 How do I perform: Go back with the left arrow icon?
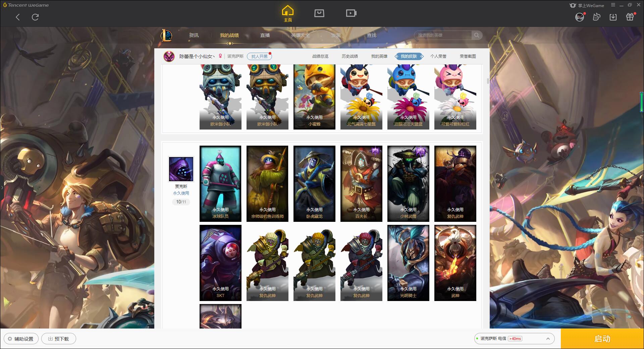coord(18,17)
